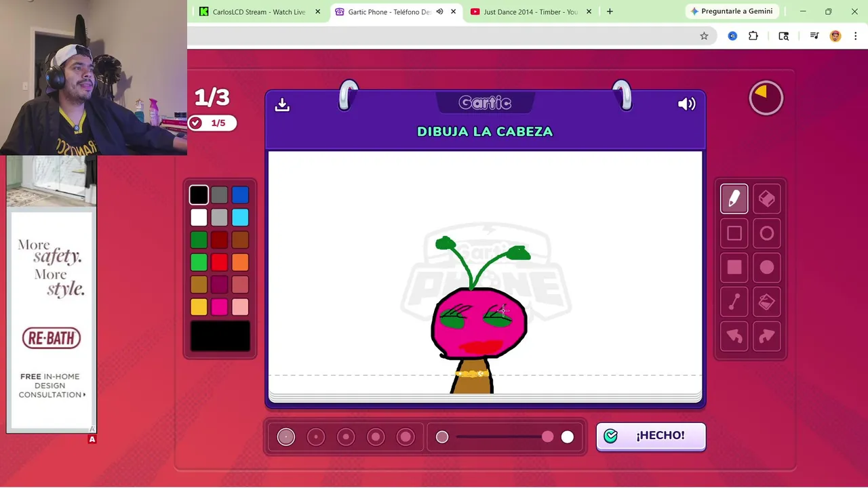Undo the last stroke
The width and height of the screenshot is (868, 488).
pyautogui.click(x=734, y=337)
